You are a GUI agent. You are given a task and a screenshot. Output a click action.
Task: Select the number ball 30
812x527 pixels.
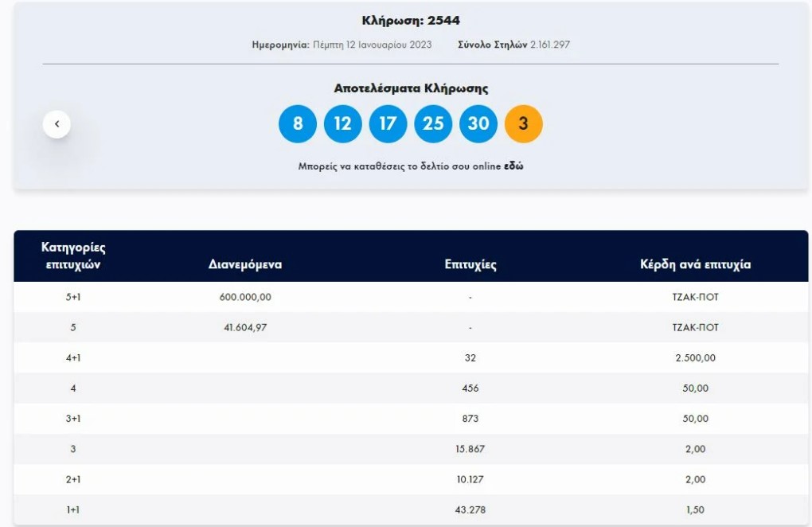click(479, 123)
